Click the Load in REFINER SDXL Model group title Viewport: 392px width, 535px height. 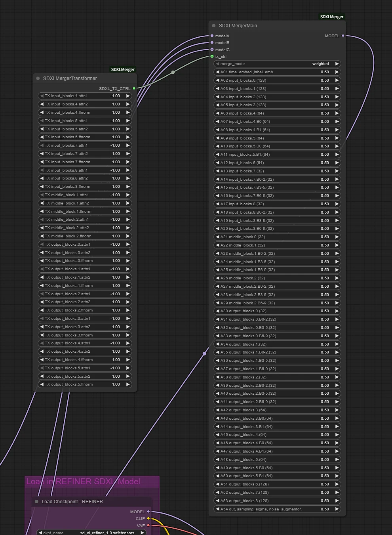pos(83,481)
